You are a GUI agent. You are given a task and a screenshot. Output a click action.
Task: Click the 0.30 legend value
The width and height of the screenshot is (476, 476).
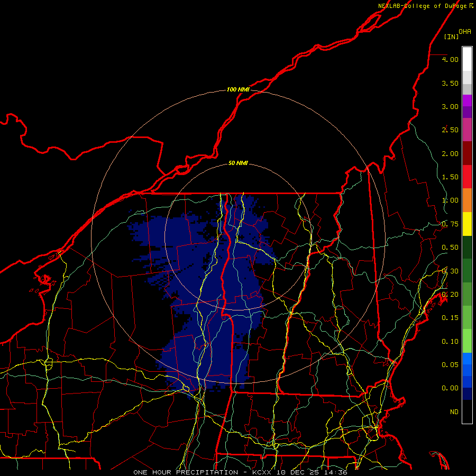(450, 271)
